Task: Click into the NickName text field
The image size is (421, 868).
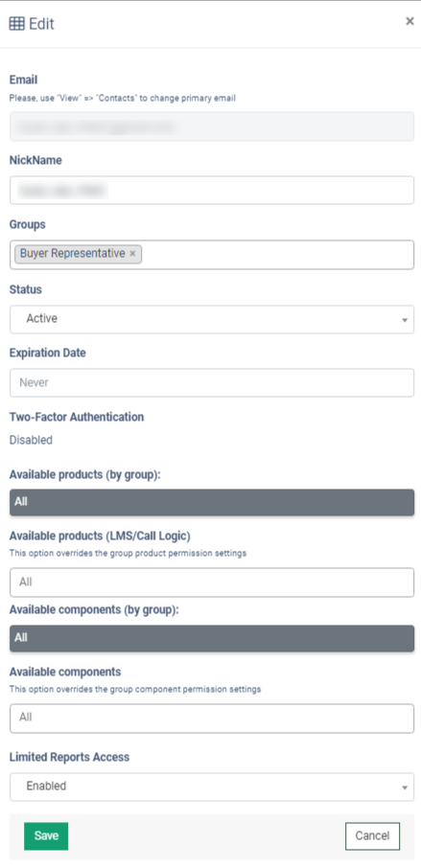Action: (x=212, y=190)
